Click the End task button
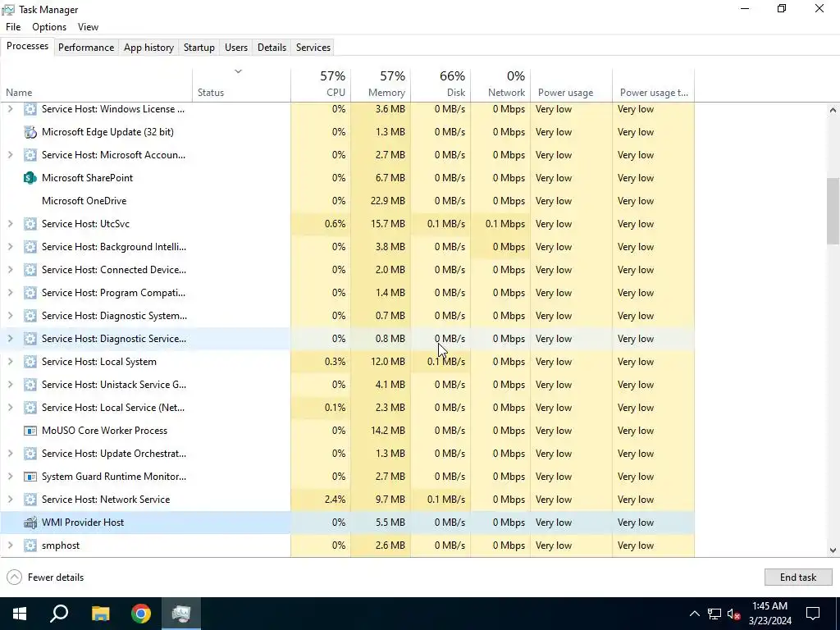 pos(798,577)
